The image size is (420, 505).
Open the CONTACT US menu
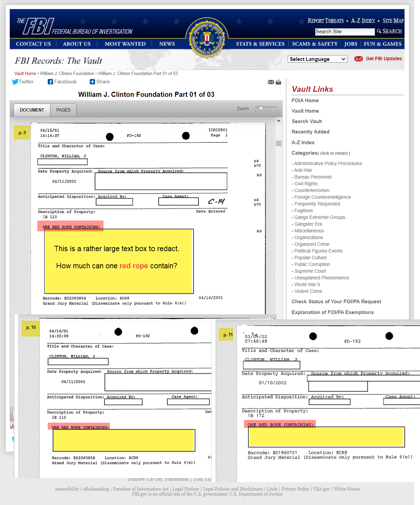(x=33, y=44)
